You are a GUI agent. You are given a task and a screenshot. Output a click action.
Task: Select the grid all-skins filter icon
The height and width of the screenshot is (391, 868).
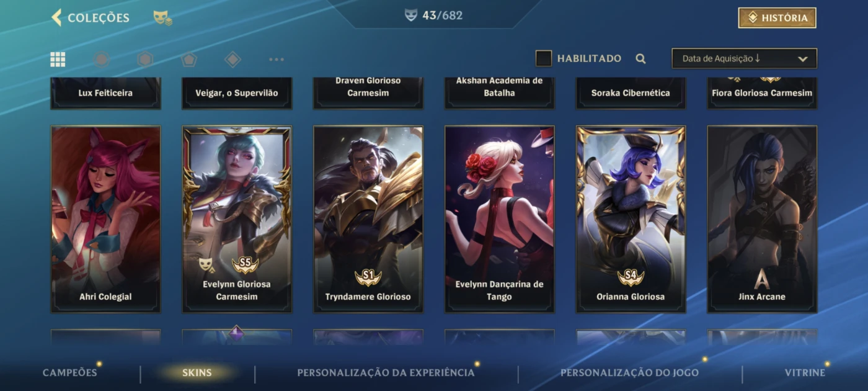pyautogui.click(x=58, y=59)
